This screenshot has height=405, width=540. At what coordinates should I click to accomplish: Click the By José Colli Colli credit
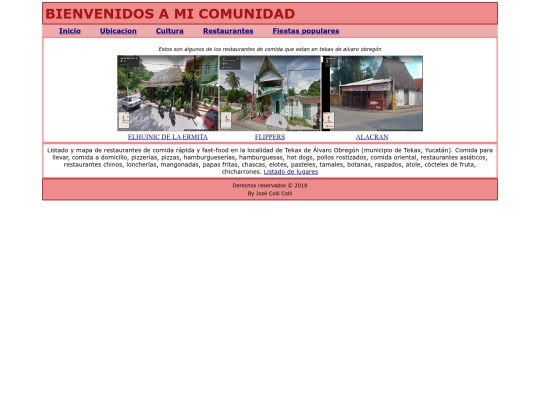pyautogui.click(x=270, y=194)
